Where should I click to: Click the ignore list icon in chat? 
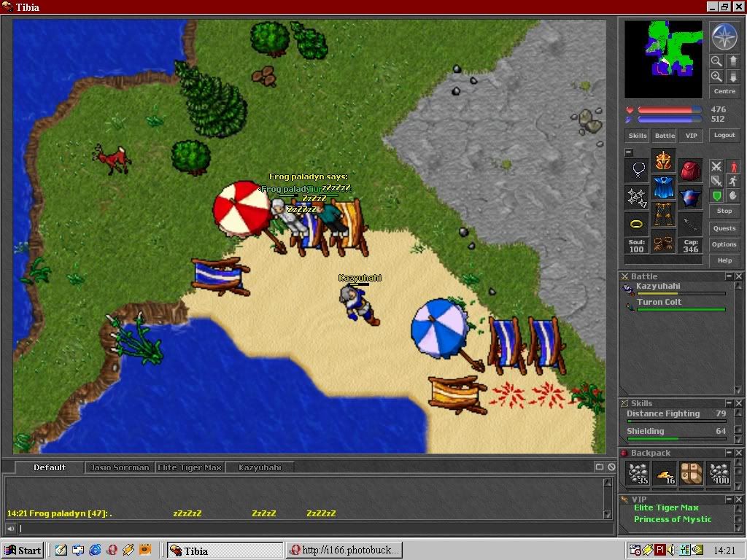tap(612, 467)
